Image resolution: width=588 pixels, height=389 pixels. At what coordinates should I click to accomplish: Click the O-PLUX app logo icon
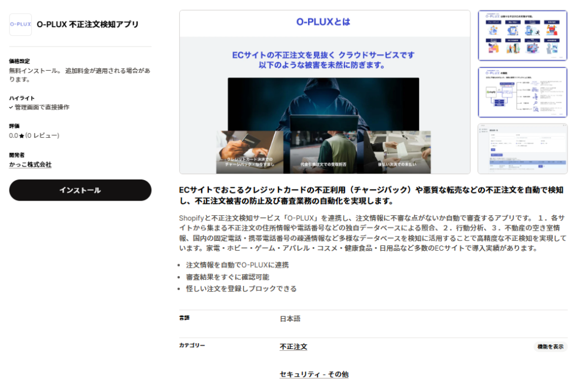click(20, 24)
